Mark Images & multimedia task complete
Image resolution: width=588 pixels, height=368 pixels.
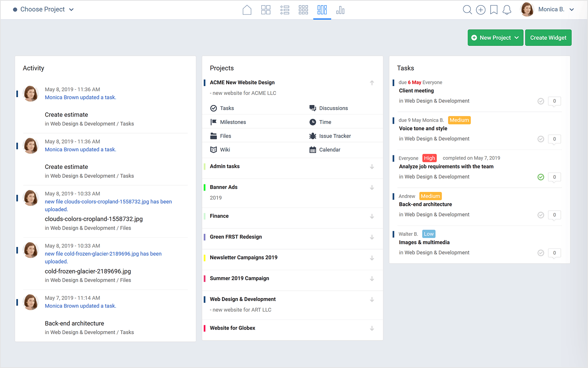click(541, 253)
